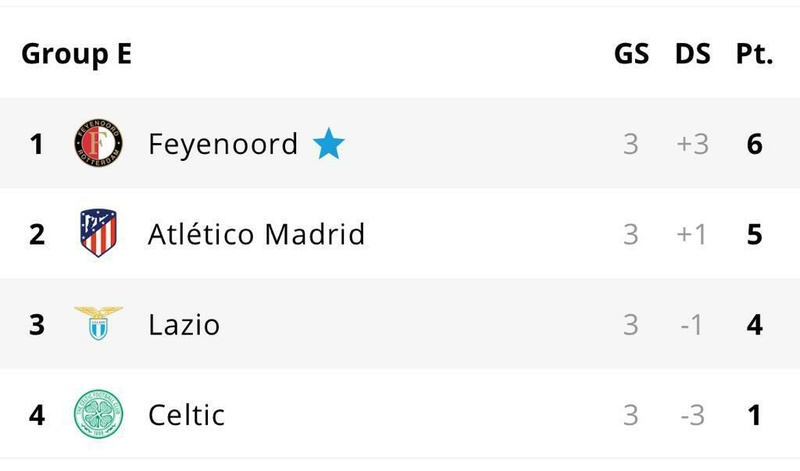Viewport: 800px width, 471px height.
Task: Click the GS column header
Action: click(x=631, y=54)
